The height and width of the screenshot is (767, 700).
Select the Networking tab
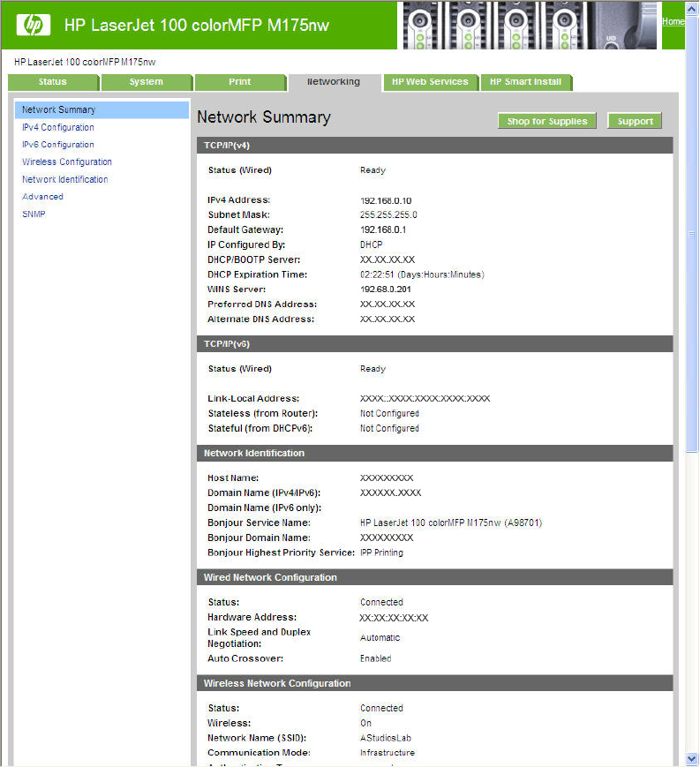[334, 82]
